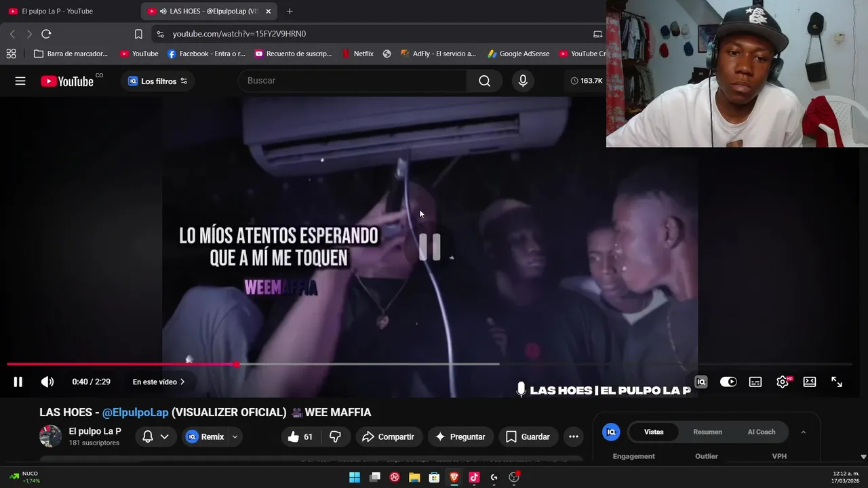Open more actions three-dot menu
The width and height of the screenshot is (868, 488).
pos(574,436)
